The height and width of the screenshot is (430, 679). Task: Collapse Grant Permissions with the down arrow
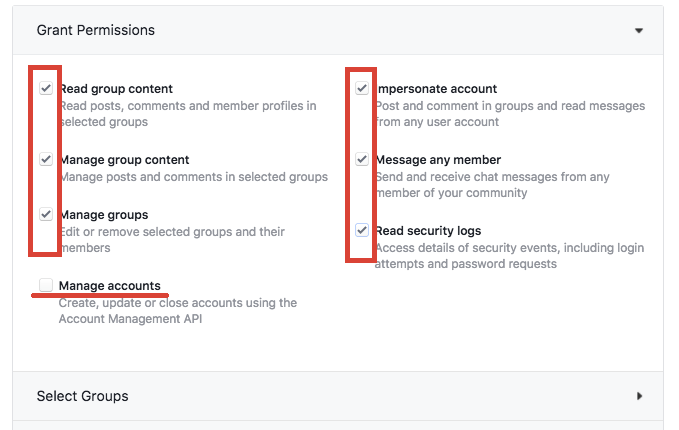639,31
